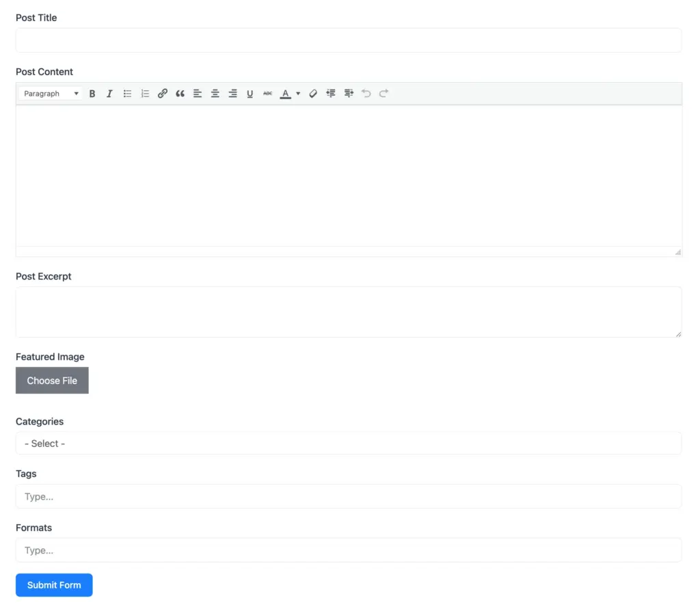Apply strikethrough formatting

click(x=267, y=94)
